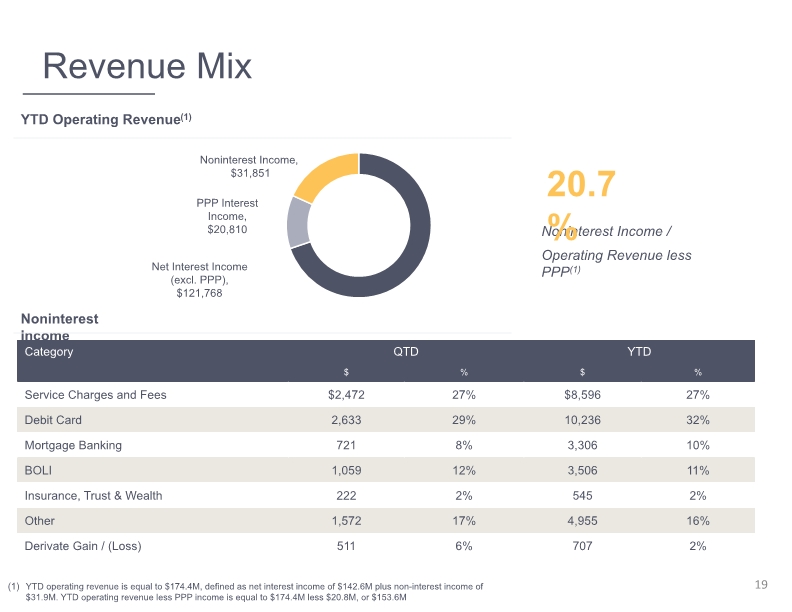
Task: Click the $2,472 QTD service charges value
Action: pyautogui.click(x=346, y=395)
